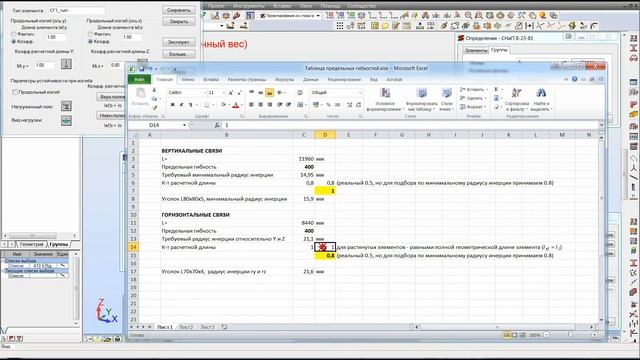The height and width of the screenshot is (360, 640).
Task: Enable the Продольный изгиб checkbox
Action: [x=15, y=92]
